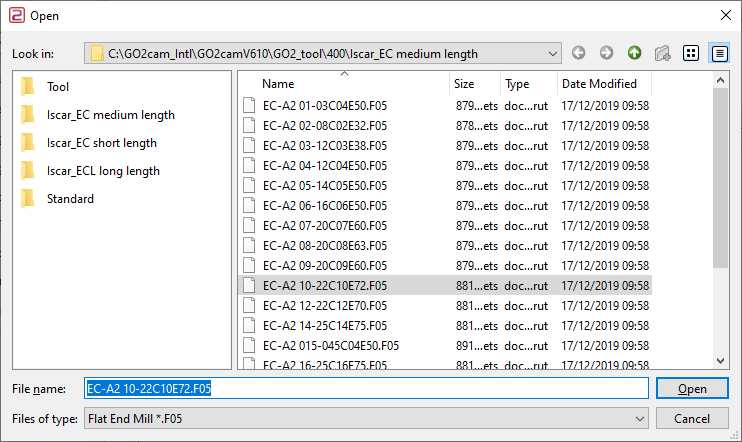Select the Tool folder in sidebar
742x442 pixels.
(x=58, y=87)
